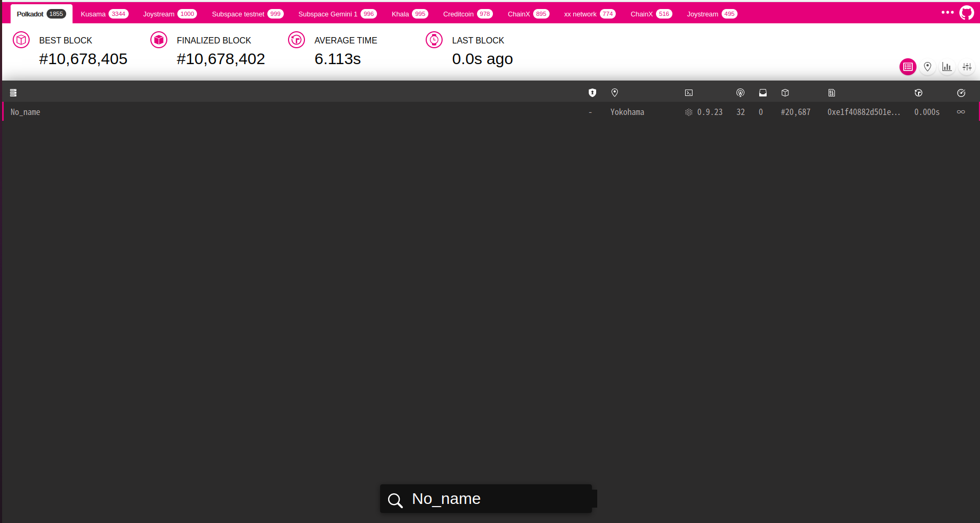Toggle the active List view button
980x523 pixels.
[907, 67]
